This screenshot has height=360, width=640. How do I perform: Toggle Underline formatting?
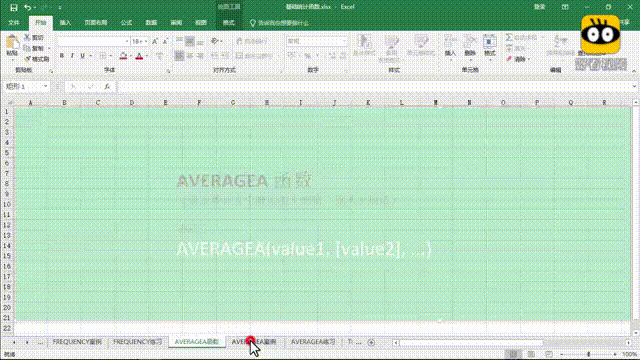82,56
